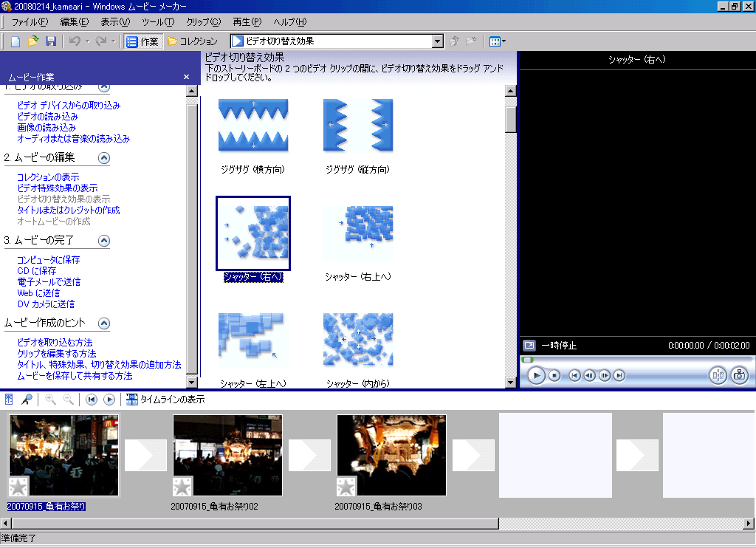
Task: Click the storyboard zoom in magnifier icon
Action: click(50, 400)
